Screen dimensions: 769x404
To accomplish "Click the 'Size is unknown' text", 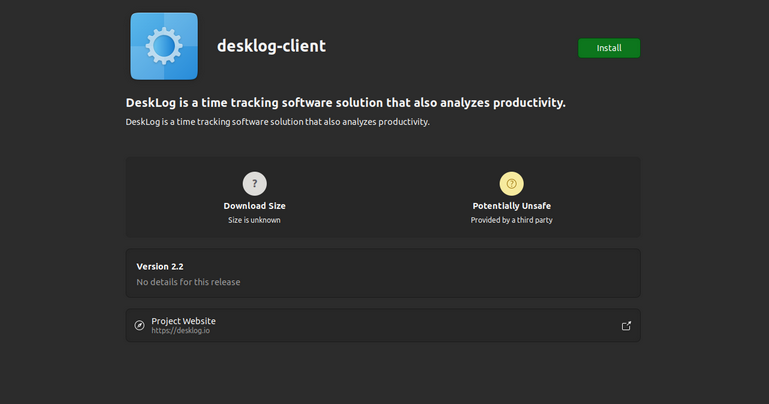I will [x=254, y=220].
